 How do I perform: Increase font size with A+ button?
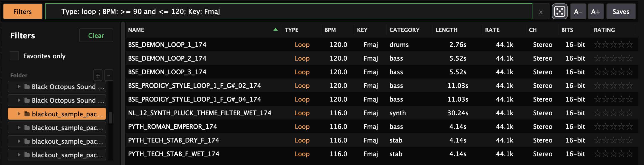coord(596,12)
